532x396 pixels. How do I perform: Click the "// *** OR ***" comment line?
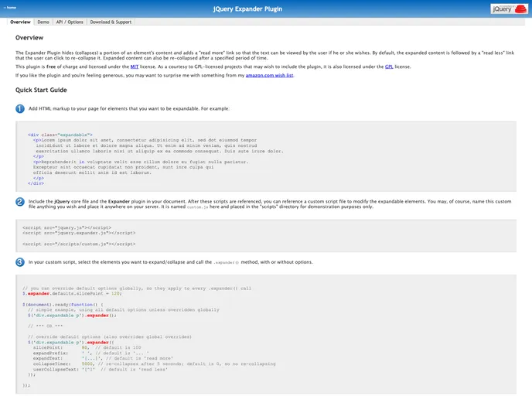(x=45, y=326)
